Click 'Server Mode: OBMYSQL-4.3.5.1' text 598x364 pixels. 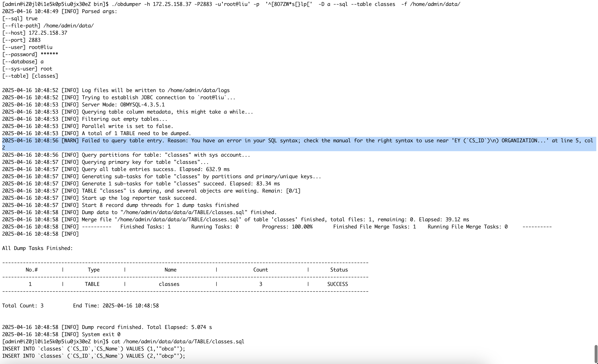123,105
